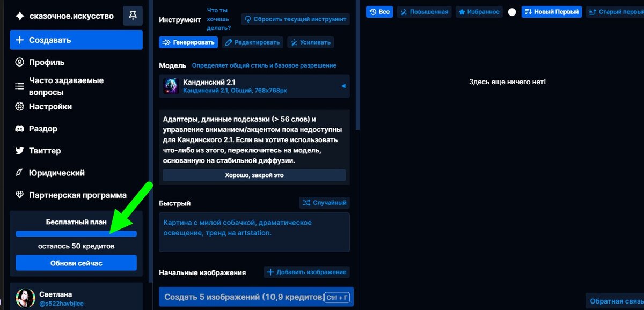Open Настройки via the gear icon
The image size is (644, 310).
click(19, 106)
